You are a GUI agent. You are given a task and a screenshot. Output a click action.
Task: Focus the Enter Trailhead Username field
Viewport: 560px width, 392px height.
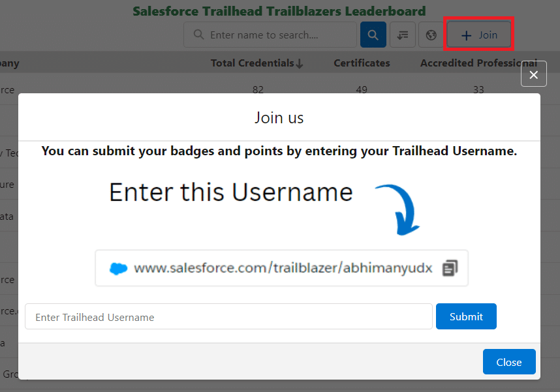[x=228, y=317]
